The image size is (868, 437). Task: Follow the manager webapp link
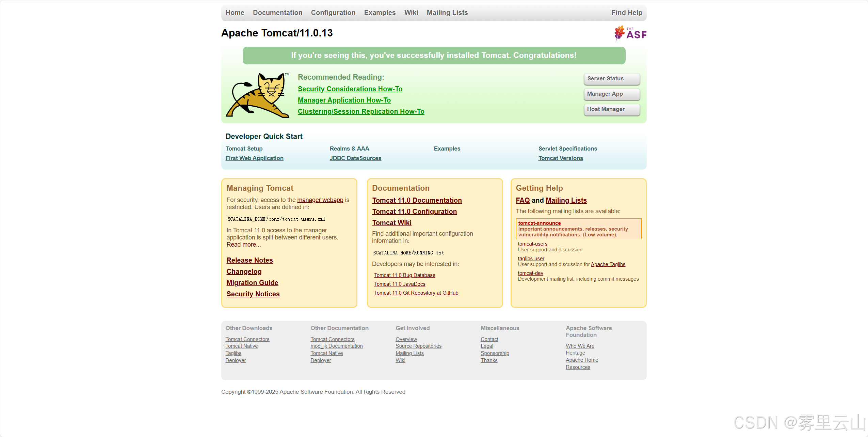pyautogui.click(x=320, y=200)
